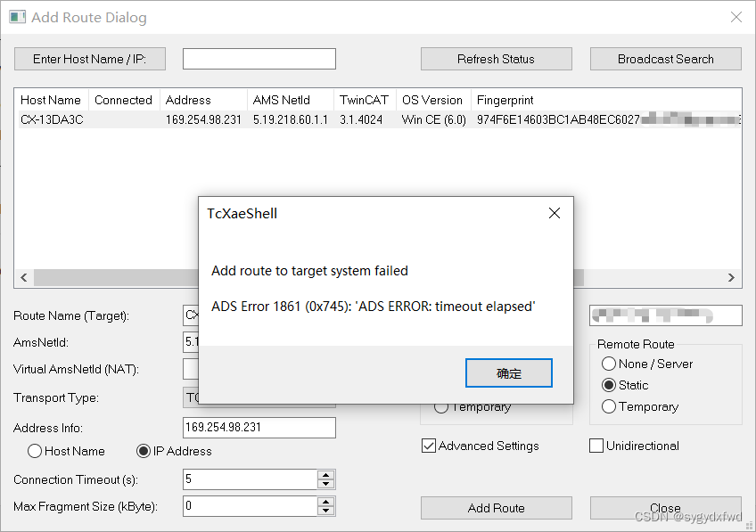Click the AMS NetId column header
This screenshot has height=532, width=756.
[x=291, y=100]
